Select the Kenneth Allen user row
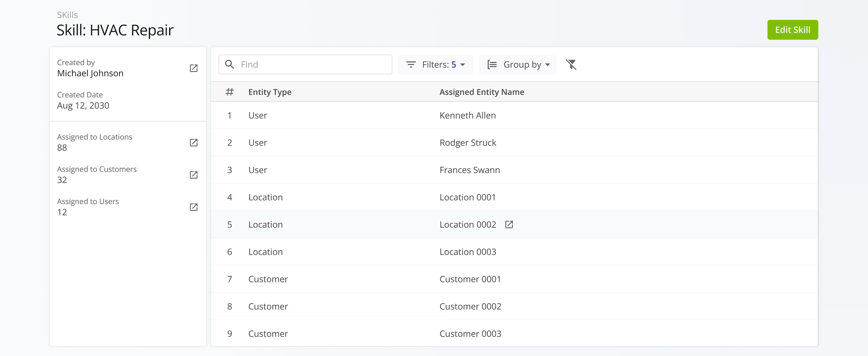This screenshot has height=356, width=868. click(467, 116)
